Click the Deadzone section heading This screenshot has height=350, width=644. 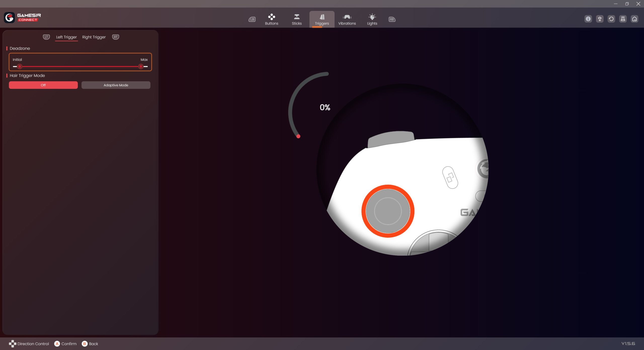[20, 48]
